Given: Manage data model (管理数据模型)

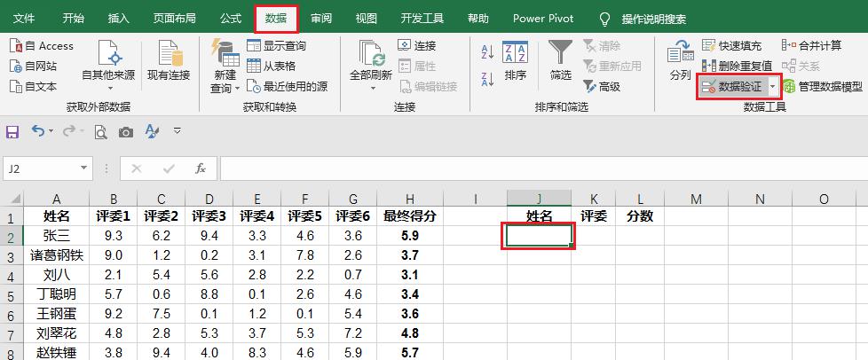Looking at the screenshot, I should 823,86.
